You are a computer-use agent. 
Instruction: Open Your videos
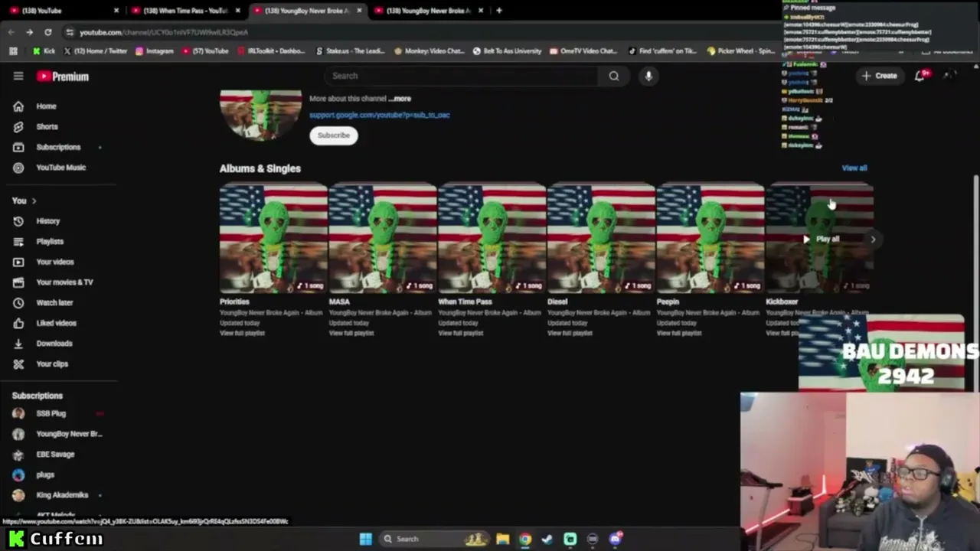point(55,262)
